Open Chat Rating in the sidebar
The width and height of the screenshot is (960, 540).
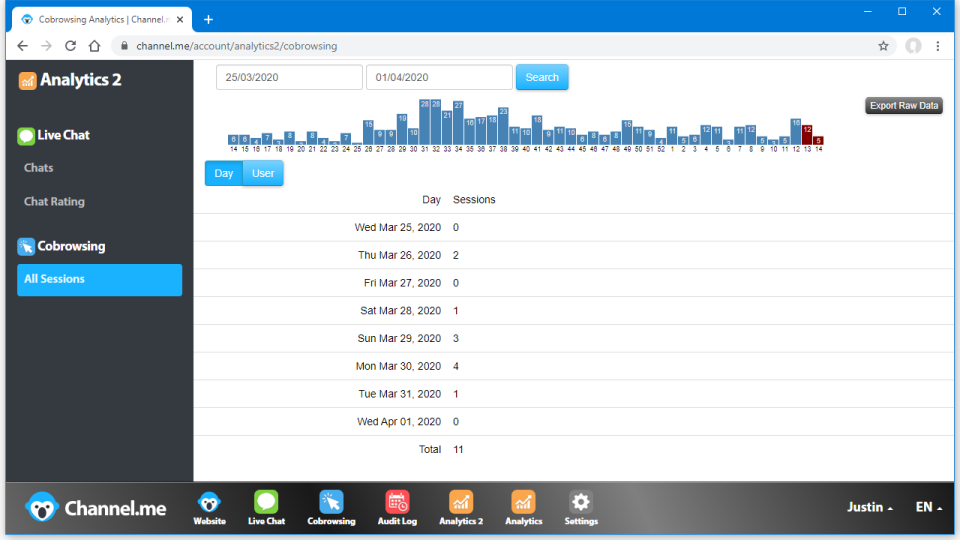click(x=54, y=201)
